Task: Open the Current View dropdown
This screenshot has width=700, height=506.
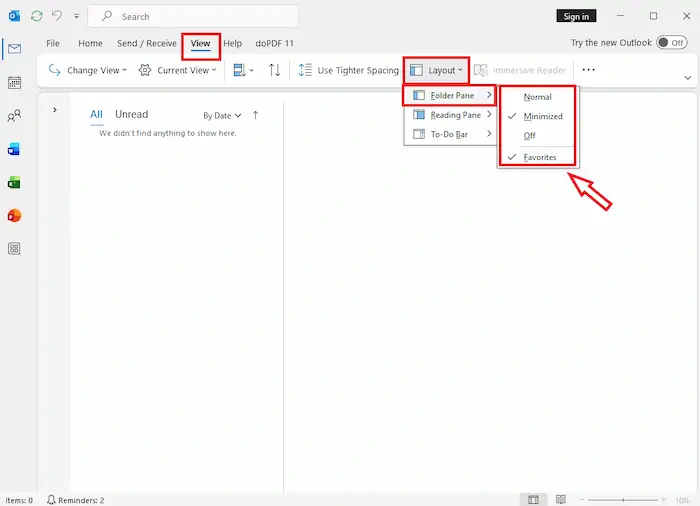Action: pos(178,70)
